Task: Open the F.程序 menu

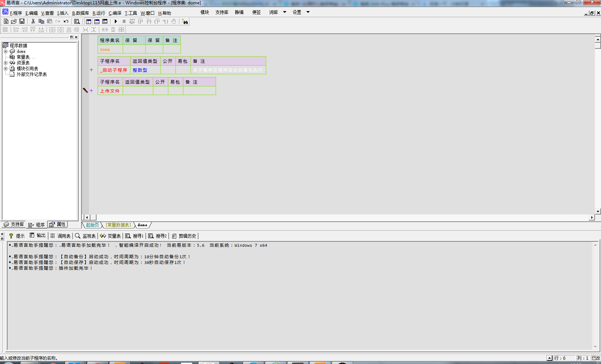Action: 16,13
